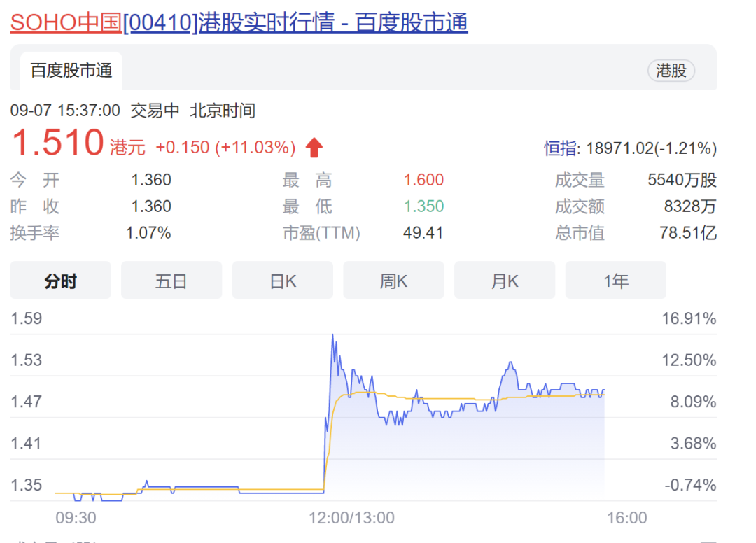Viewport: 756px width, 543px height.
Task: Switch to the 分时 chart view
Action: 60,281
